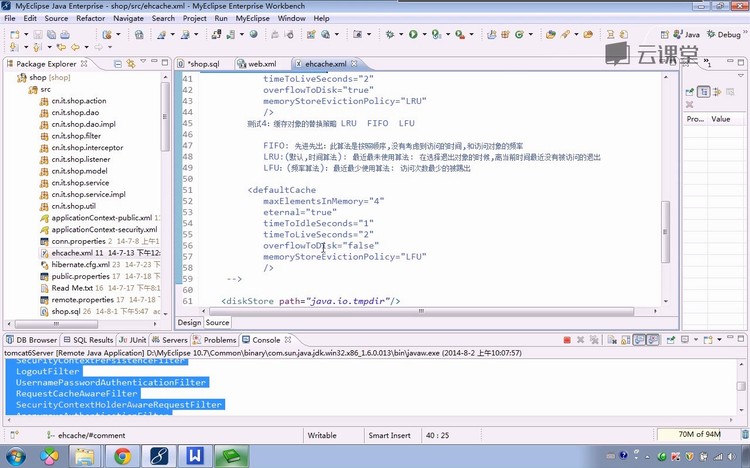Screen dimensions: 750x468
Task: Click the New Java Class green C icon
Action: click(x=519, y=34)
